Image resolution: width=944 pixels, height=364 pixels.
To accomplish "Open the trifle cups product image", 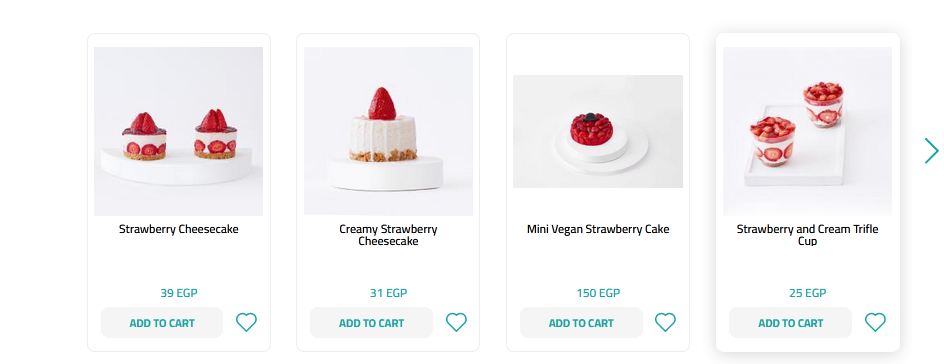I will [807, 131].
